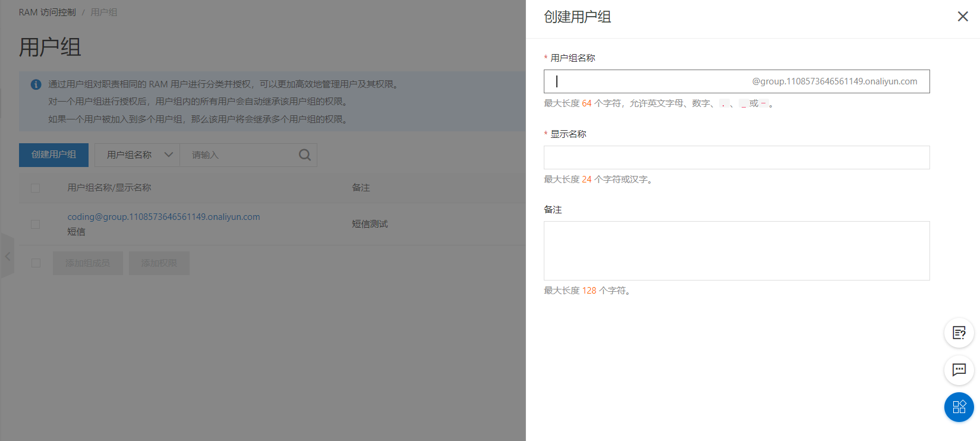Click the blue info icon in notice
Viewport: 980px width, 441px height.
coord(36,84)
